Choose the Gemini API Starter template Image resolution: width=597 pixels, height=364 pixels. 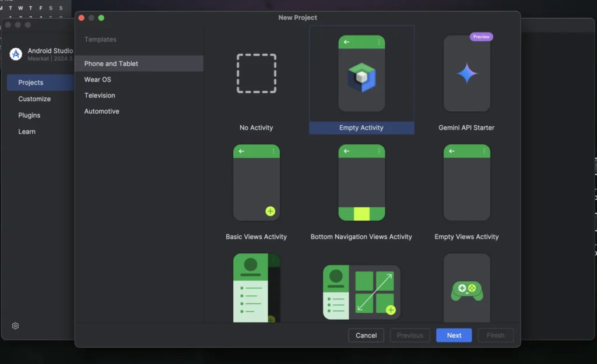[x=466, y=73]
